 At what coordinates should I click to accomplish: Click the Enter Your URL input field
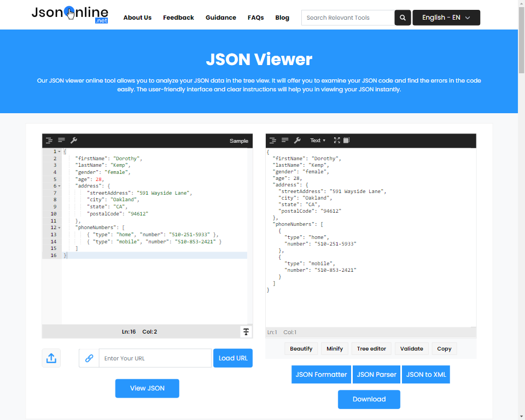(155, 358)
